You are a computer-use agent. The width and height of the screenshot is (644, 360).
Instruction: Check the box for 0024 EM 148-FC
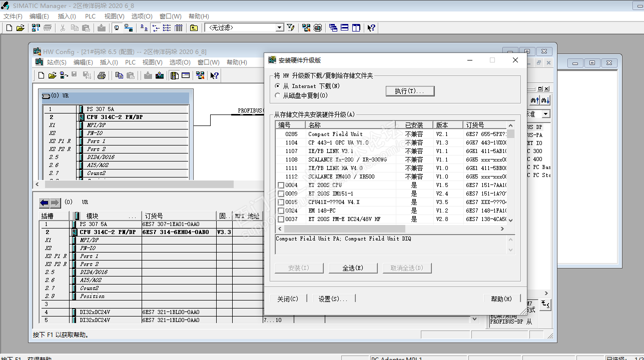(x=281, y=211)
